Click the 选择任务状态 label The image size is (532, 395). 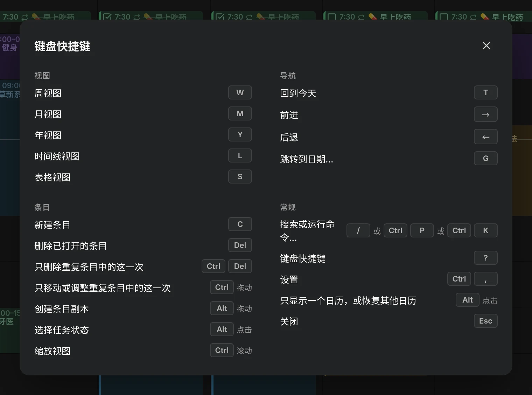pyautogui.click(x=62, y=330)
